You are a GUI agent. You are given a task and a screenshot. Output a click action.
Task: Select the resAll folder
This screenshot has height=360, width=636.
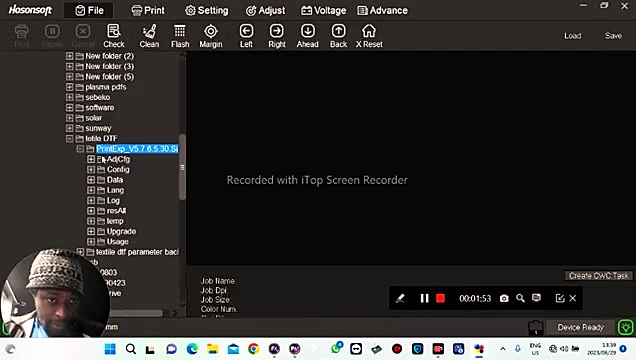pos(116,211)
